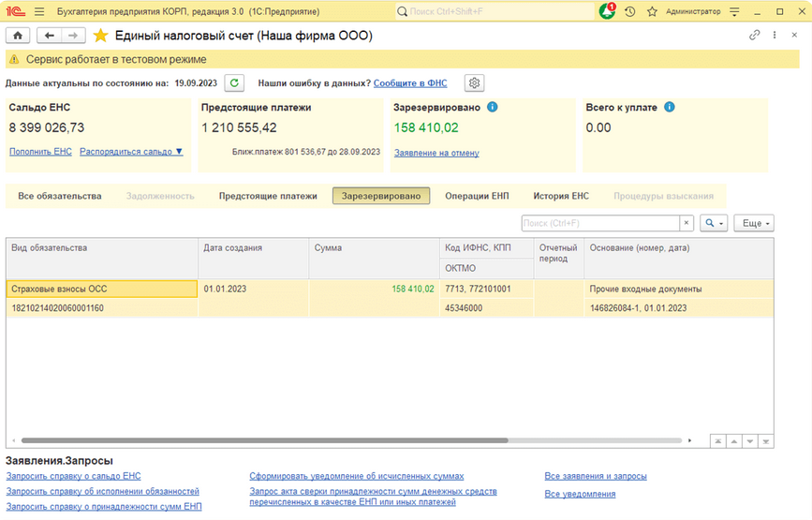Open service settings lines icon in title bar
This screenshot has height=520, width=812.
[734, 11]
